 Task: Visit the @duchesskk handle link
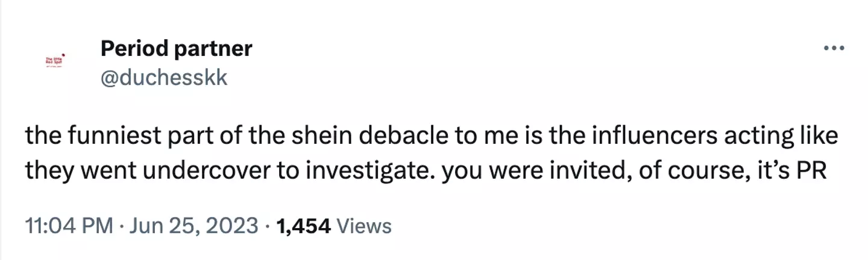(x=163, y=78)
